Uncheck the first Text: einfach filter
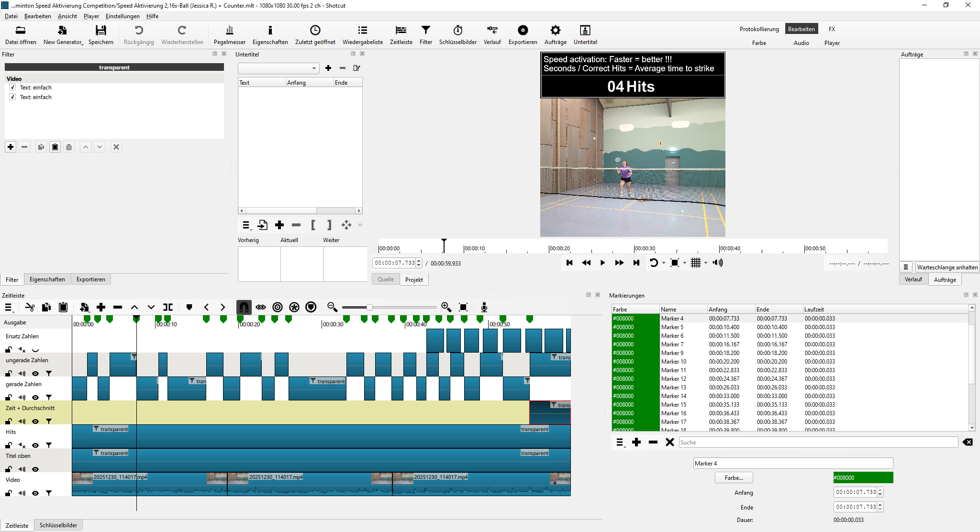Viewport: 980px width, 532px height. click(x=12, y=88)
